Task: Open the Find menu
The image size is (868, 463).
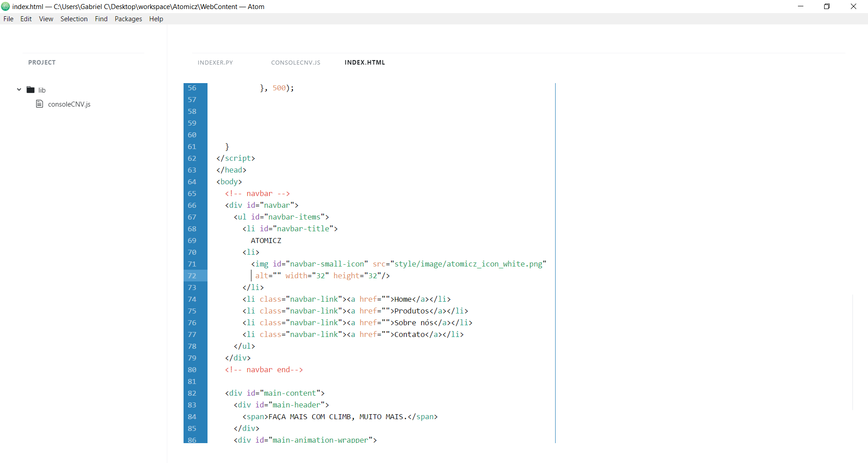Action: click(x=101, y=19)
